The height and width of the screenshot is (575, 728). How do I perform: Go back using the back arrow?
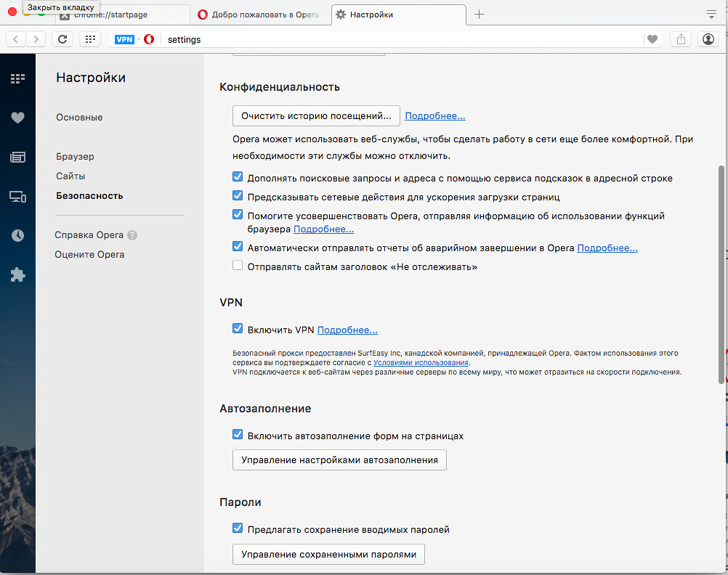(16, 39)
